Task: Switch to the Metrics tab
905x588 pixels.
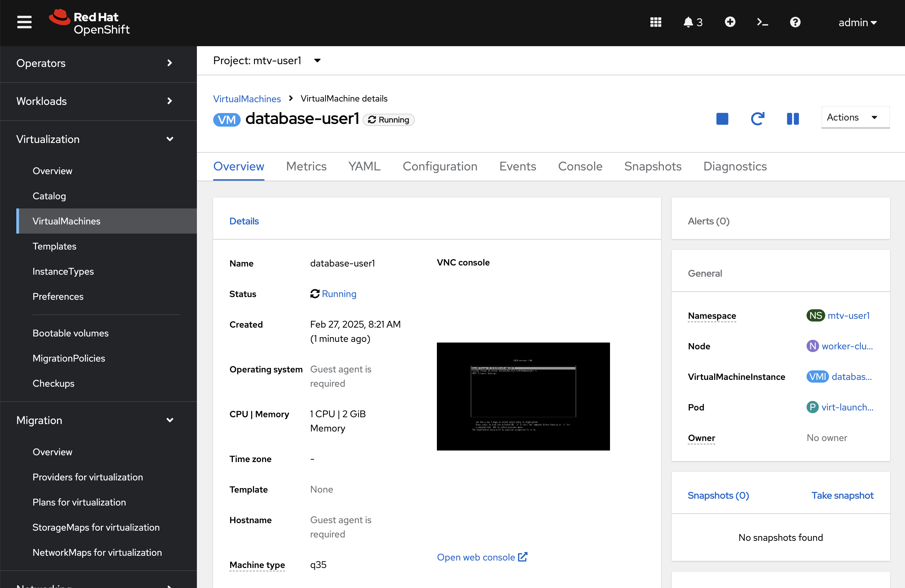Action: point(306,166)
